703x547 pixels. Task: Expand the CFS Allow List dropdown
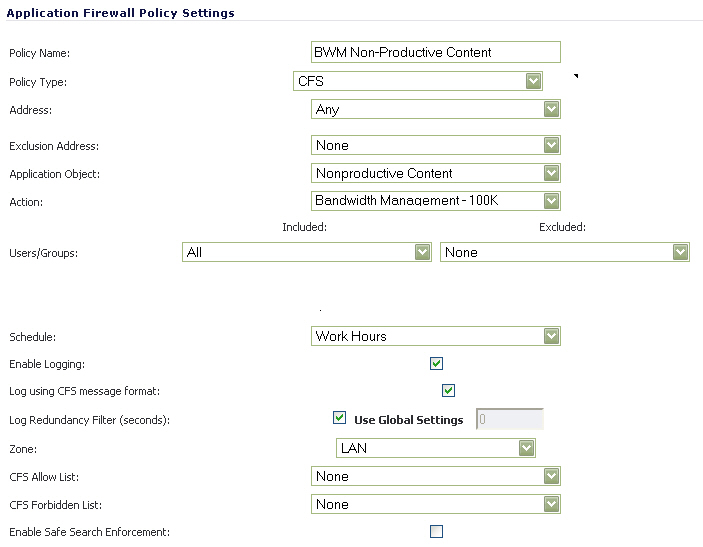[436, 476]
